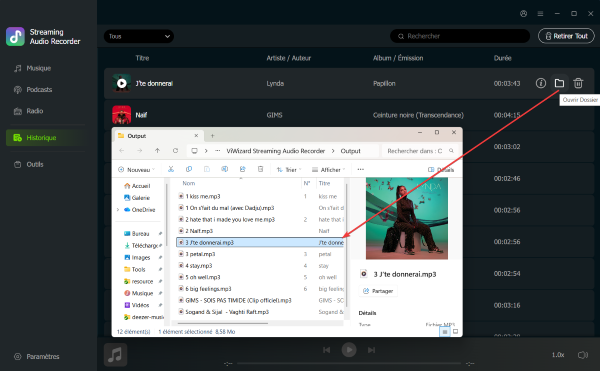Open the Nouveau dropdown in Explorer
Screen dimensions: 600x371
tap(137, 169)
